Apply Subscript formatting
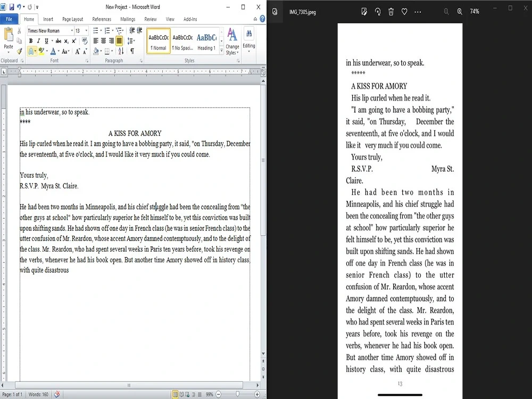 tap(66, 41)
